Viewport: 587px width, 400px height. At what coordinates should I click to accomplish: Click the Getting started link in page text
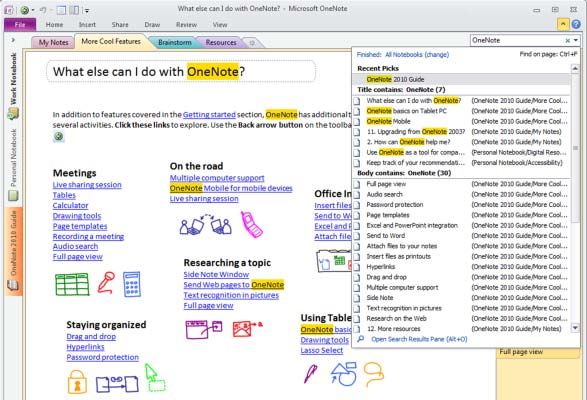pyautogui.click(x=209, y=115)
